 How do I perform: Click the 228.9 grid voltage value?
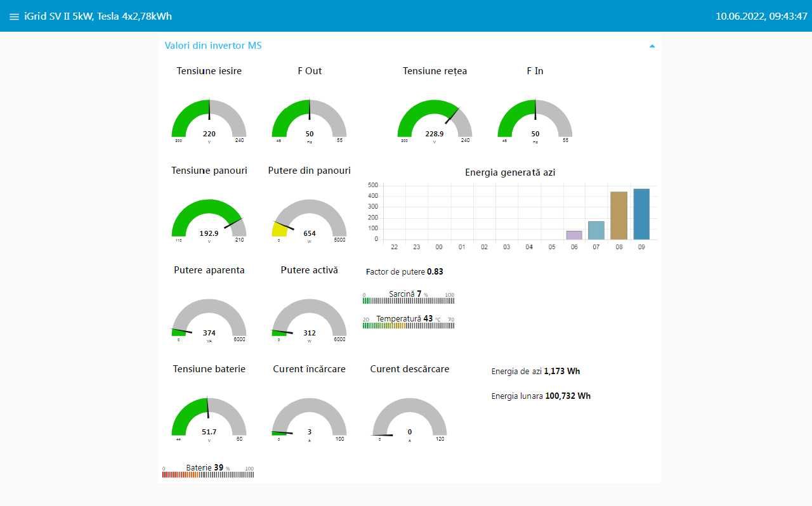point(435,134)
